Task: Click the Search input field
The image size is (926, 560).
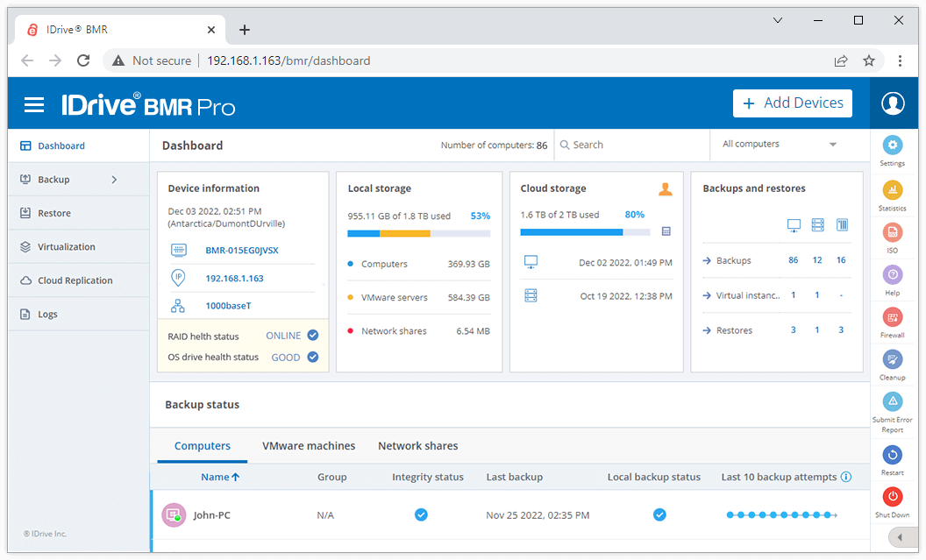Action: [x=630, y=145]
